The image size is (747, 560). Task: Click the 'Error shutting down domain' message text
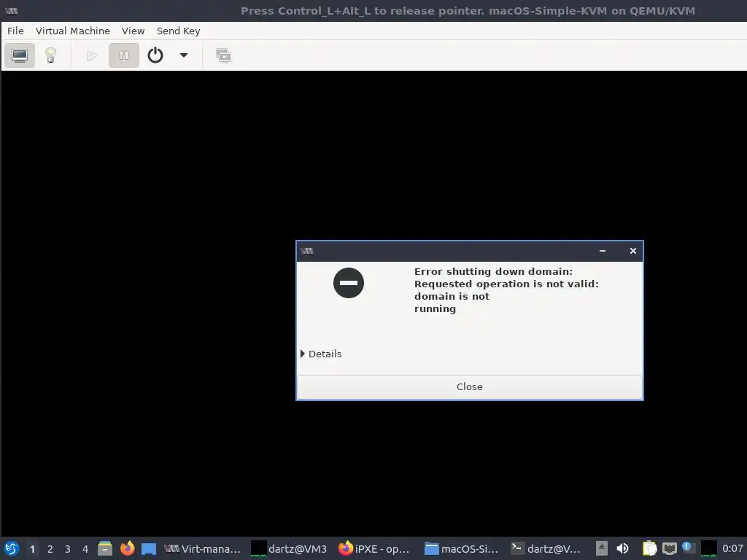pos(493,271)
